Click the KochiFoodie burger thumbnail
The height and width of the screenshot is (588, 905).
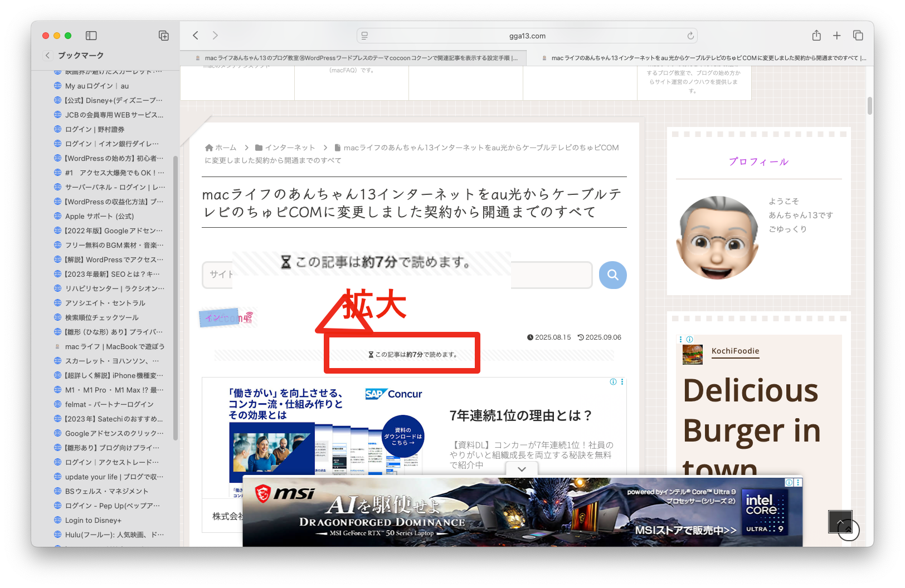click(693, 354)
